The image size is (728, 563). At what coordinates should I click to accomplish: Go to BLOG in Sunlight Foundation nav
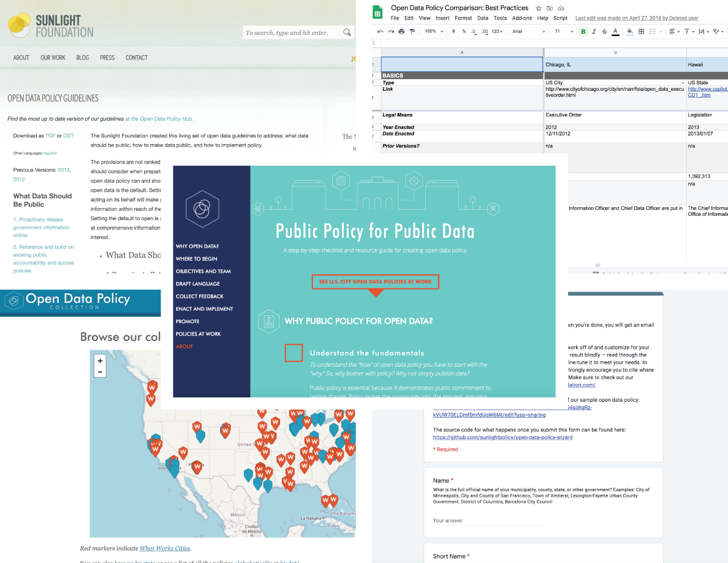tap(83, 58)
